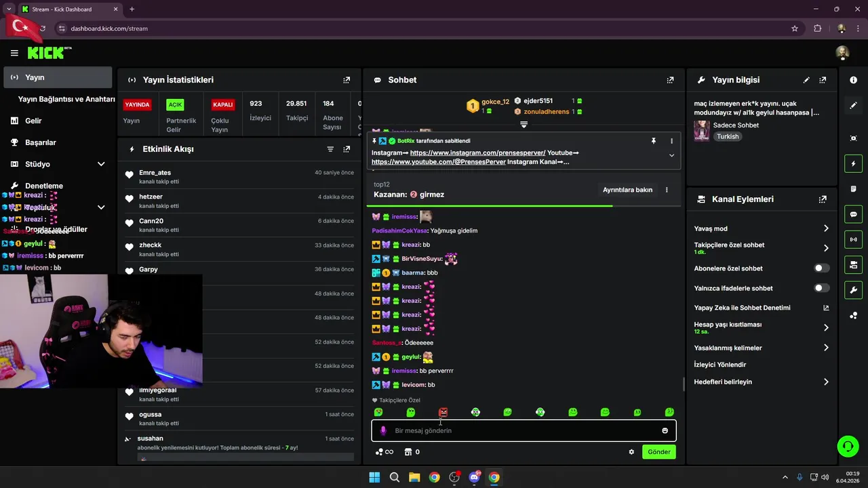
Task: Open the account avatar menu
Action: pyautogui.click(x=842, y=53)
